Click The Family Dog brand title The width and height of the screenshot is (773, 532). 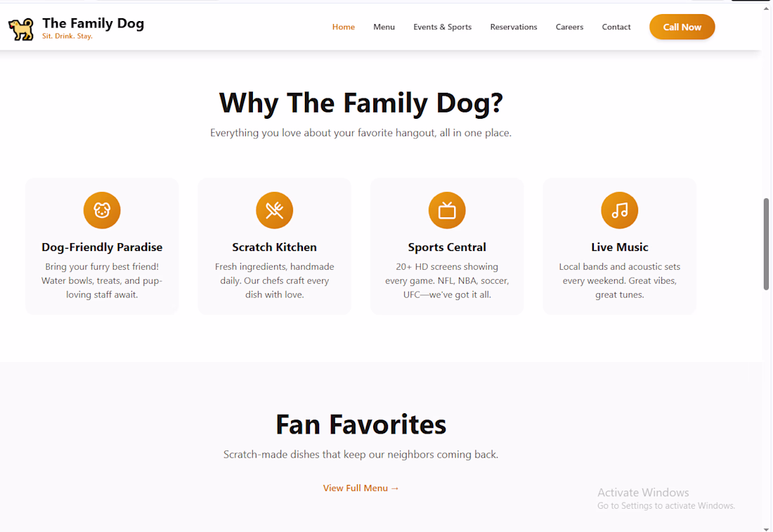pos(93,23)
